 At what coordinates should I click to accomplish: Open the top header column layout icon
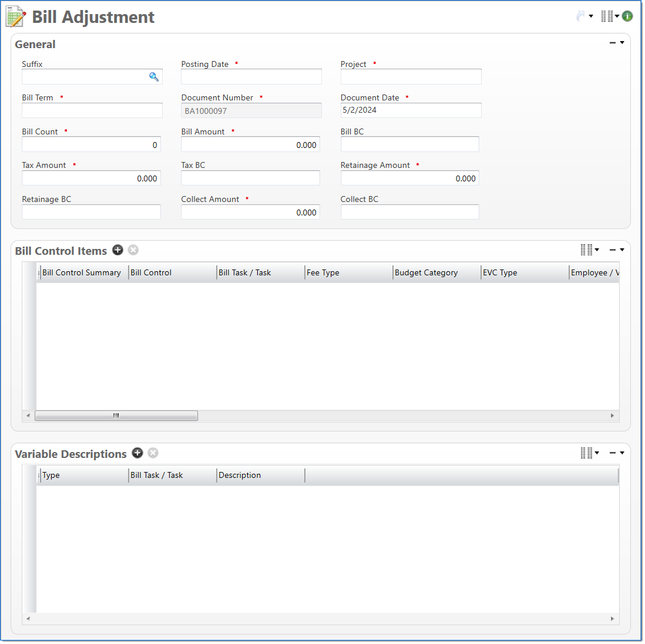pyautogui.click(x=607, y=16)
